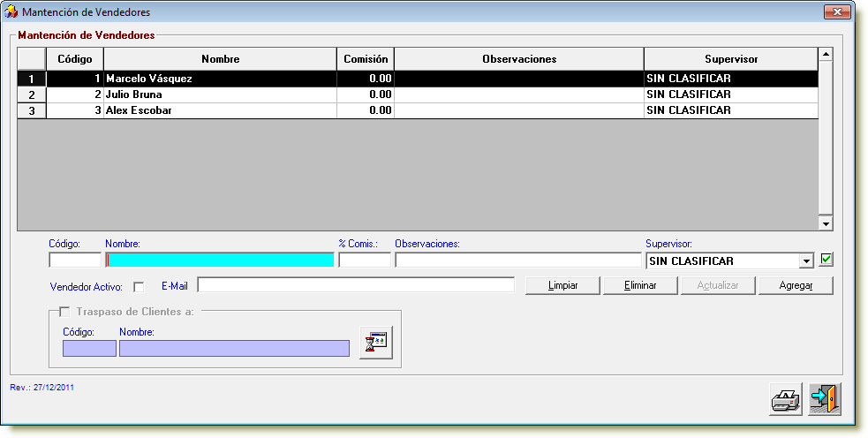This screenshot has height=438, width=868.
Task: Click the grid's top-left corner selector
Action: [x=32, y=59]
